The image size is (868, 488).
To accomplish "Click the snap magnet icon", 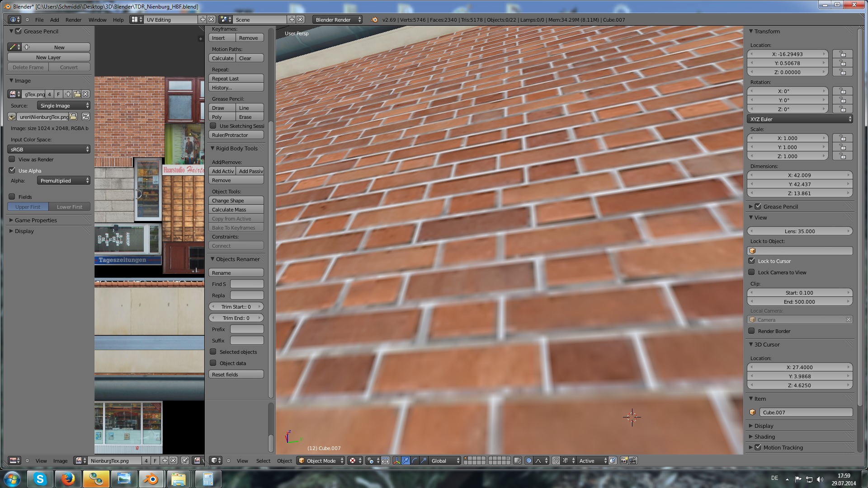I will click(x=556, y=460).
